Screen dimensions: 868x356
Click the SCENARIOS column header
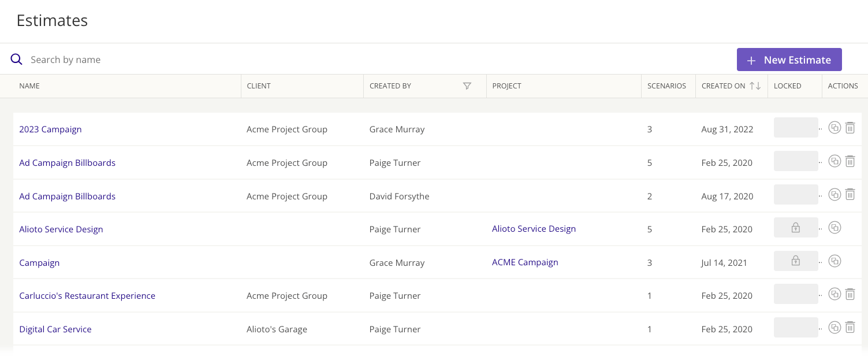coord(666,86)
